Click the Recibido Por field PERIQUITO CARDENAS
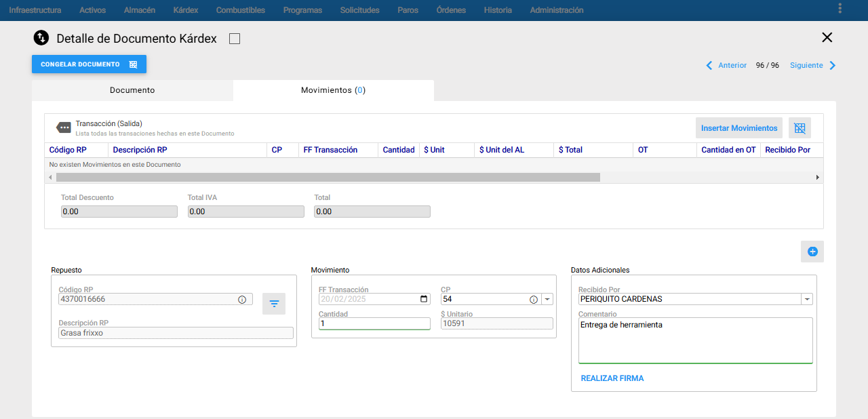 tap(690, 299)
